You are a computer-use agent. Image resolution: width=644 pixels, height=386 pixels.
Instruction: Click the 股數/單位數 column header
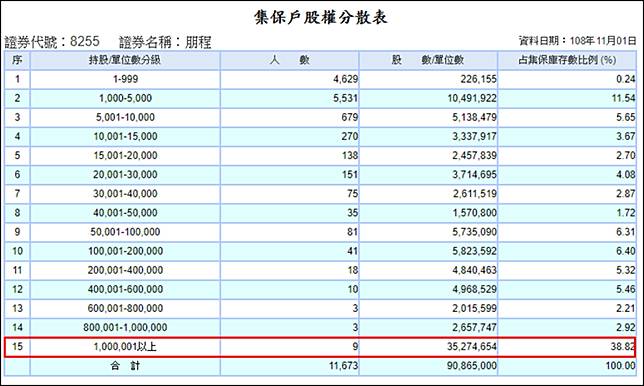428,60
